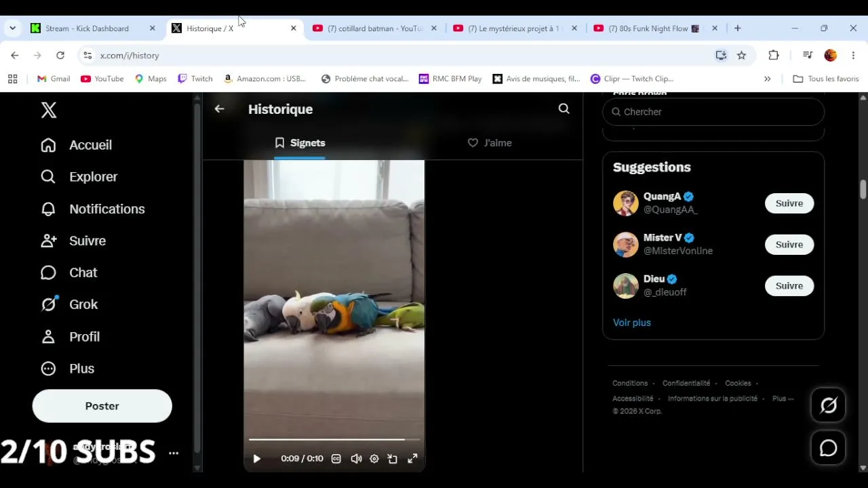
Task: Open the Suivre sidebar item
Action: click(x=73, y=241)
